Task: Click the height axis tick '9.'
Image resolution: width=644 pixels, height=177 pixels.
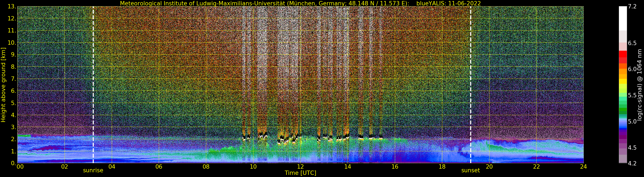Action: [x=14, y=55]
